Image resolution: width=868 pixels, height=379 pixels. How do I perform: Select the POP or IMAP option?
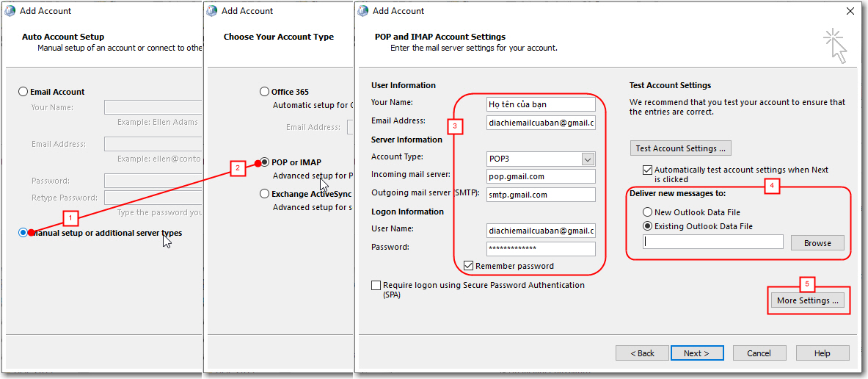point(265,162)
